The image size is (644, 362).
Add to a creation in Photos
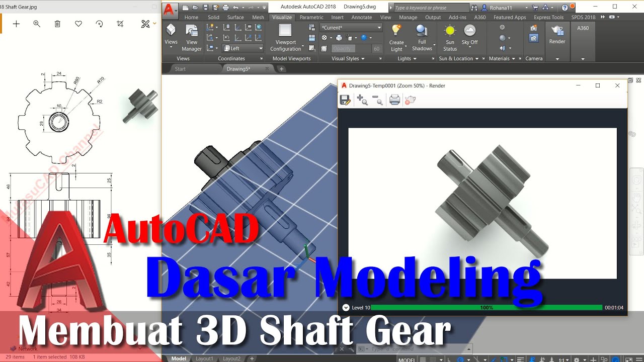pyautogui.click(x=16, y=24)
